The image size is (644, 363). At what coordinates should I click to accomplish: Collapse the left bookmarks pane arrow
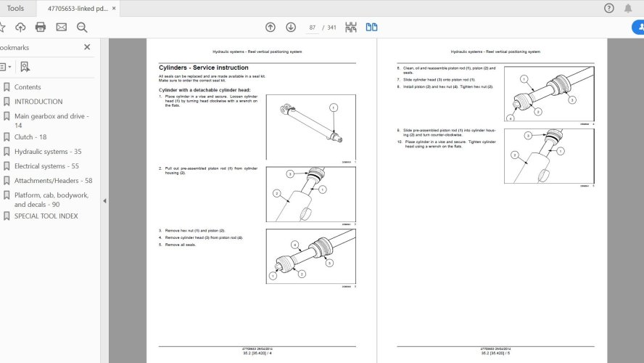tap(104, 201)
